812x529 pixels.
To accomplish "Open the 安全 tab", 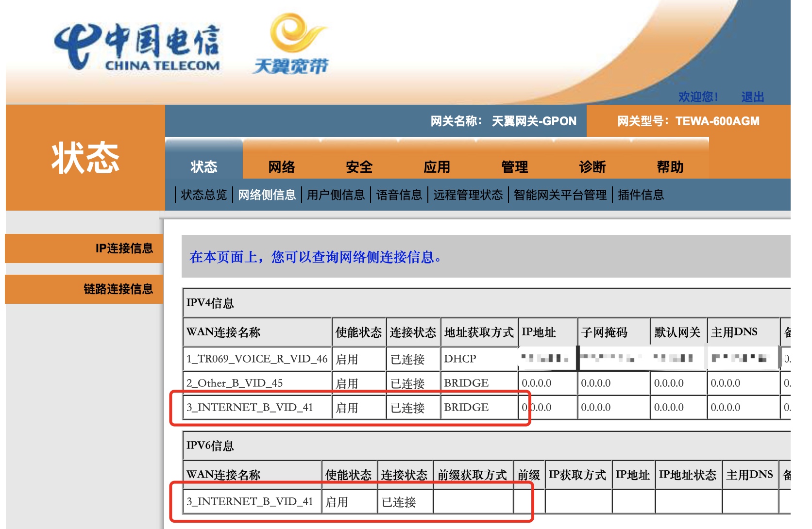I will (x=359, y=166).
